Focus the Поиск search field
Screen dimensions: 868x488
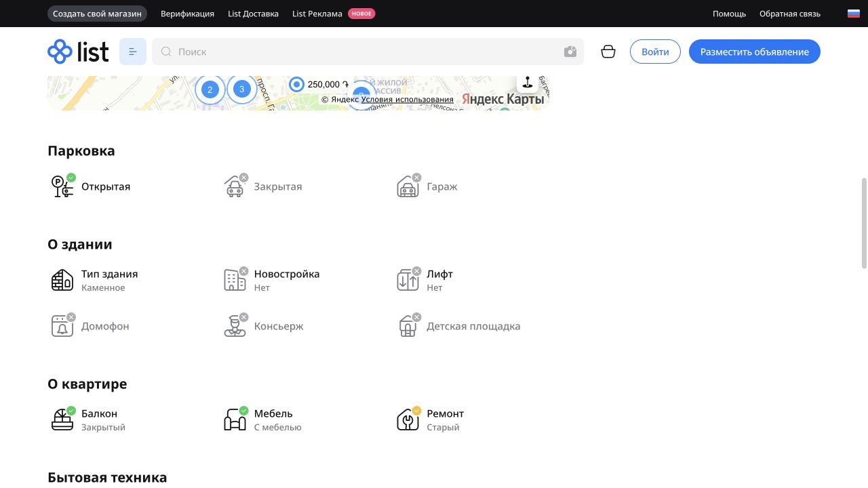click(368, 52)
